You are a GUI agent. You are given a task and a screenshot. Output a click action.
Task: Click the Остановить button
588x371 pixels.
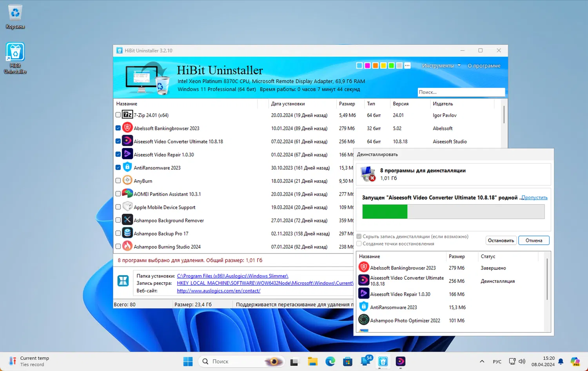[x=501, y=241]
